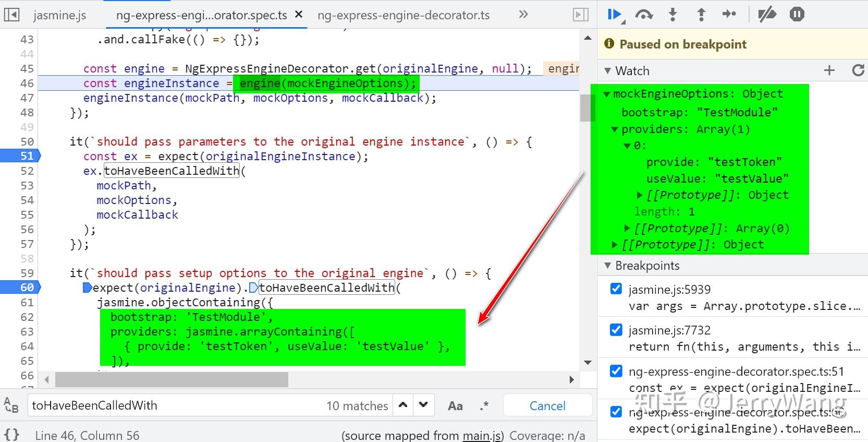Jump to the jasmine.js:7732 breakpoint
Screen dimensions: 868x442
[733, 338]
